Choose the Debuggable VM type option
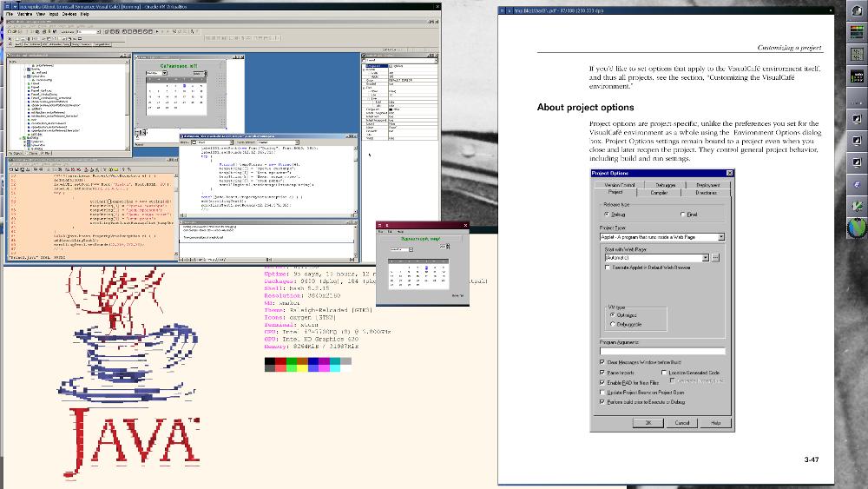The width and height of the screenshot is (868, 489). click(612, 325)
